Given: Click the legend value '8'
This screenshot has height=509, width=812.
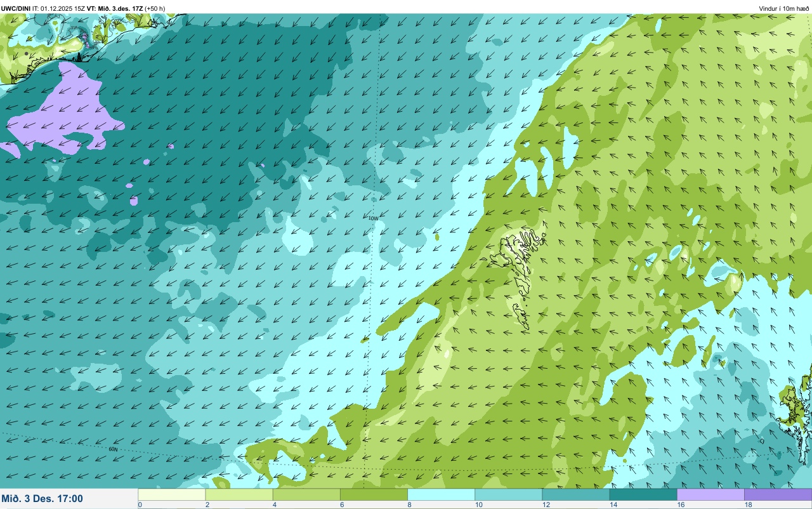Looking at the screenshot, I should click(x=409, y=505).
